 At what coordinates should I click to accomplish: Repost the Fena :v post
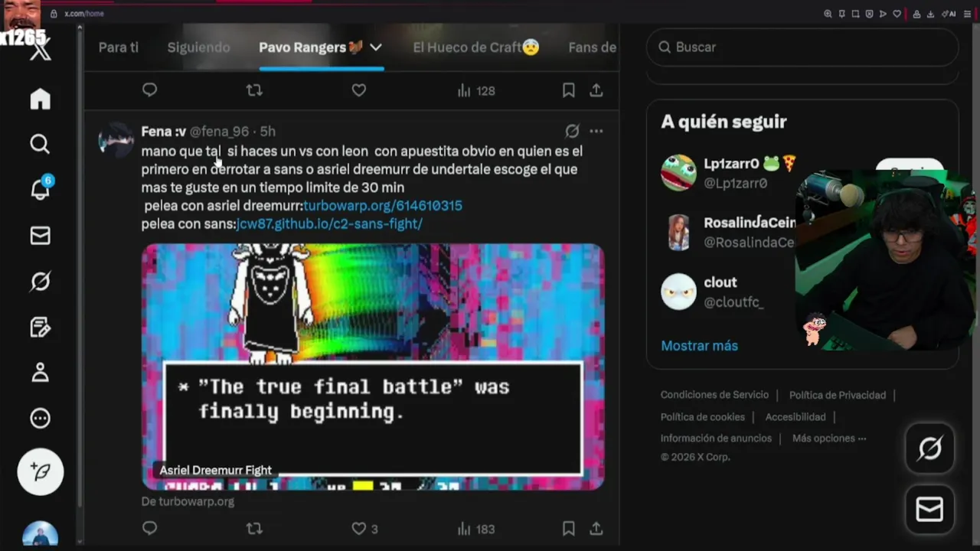click(x=254, y=529)
